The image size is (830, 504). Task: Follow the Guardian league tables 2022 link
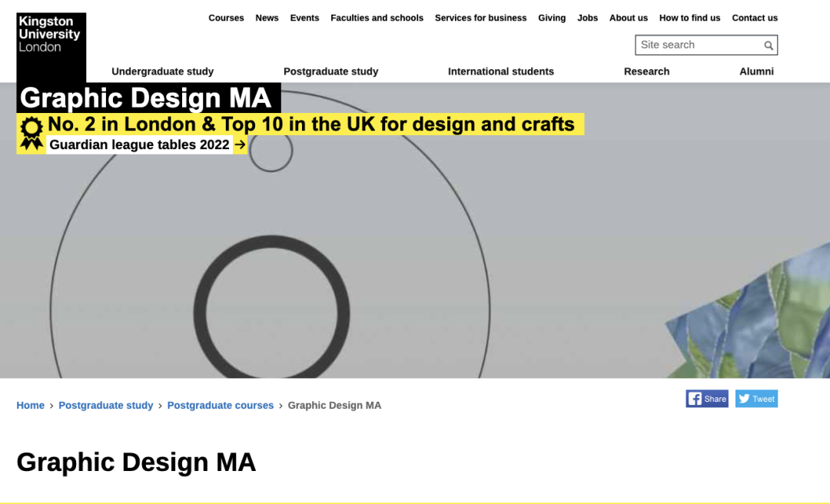pyautogui.click(x=139, y=144)
